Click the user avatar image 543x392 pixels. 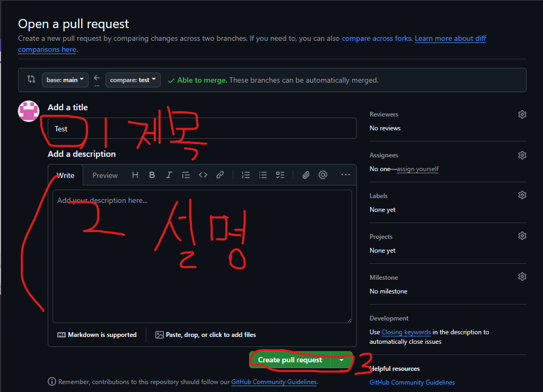(29, 111)
